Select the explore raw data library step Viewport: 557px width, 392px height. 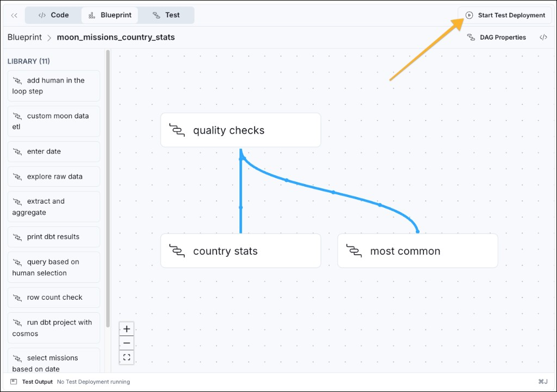[53, 176]
